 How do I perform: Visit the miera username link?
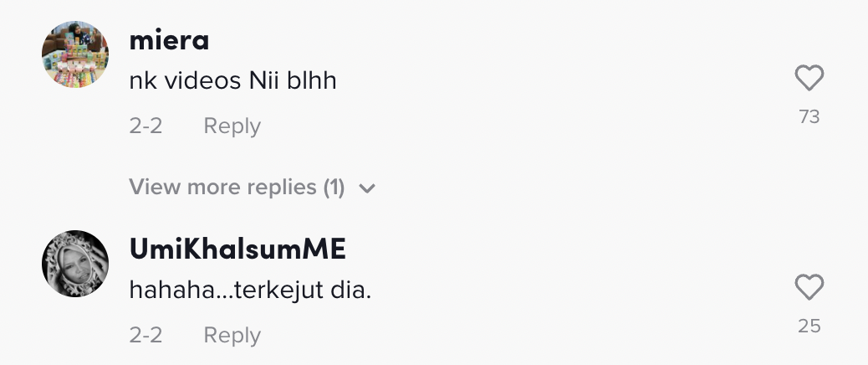tap(170, 40)
